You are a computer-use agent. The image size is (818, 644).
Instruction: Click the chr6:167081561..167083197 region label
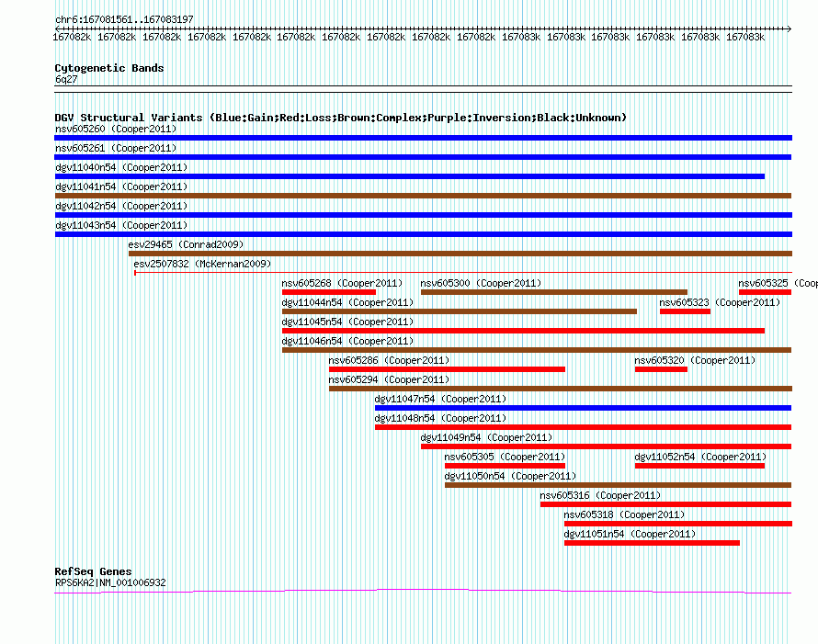point(124,19)
